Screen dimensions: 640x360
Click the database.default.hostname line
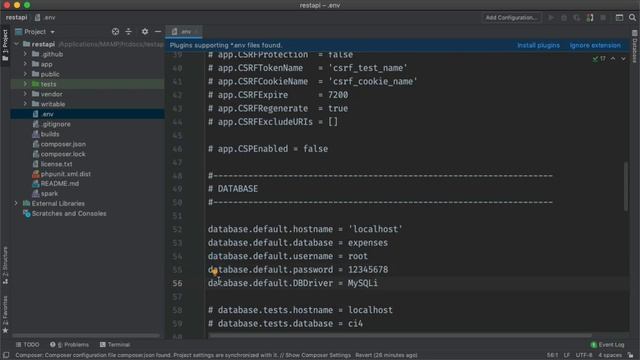305,229
